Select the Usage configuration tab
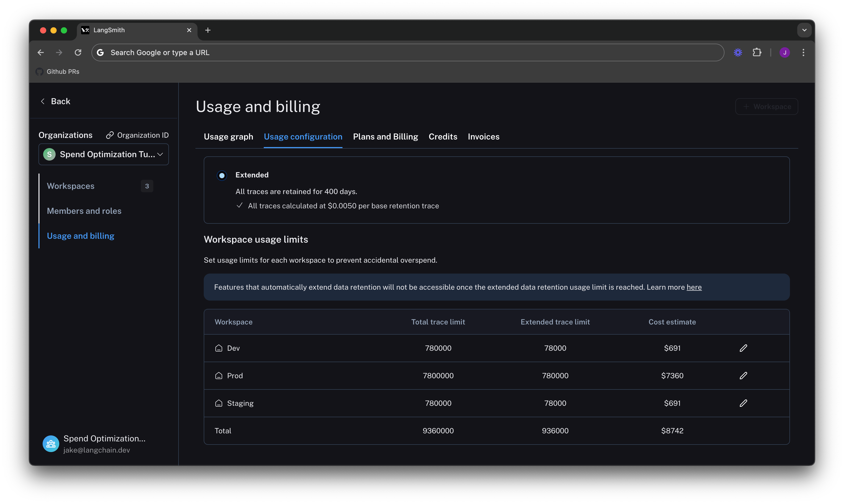The height and width of the screenshot is (504, 844). click(303, 137)
